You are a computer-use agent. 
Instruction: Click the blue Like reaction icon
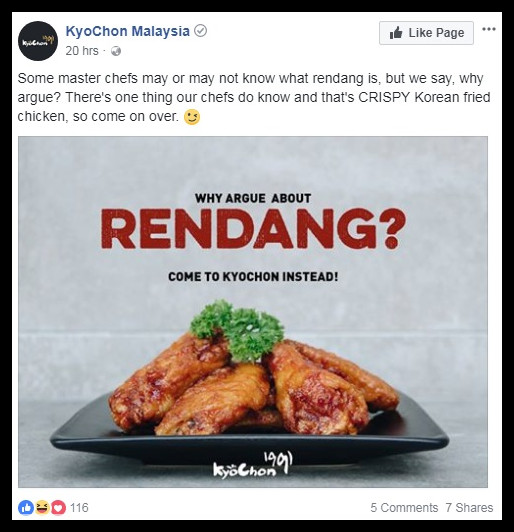26,508
